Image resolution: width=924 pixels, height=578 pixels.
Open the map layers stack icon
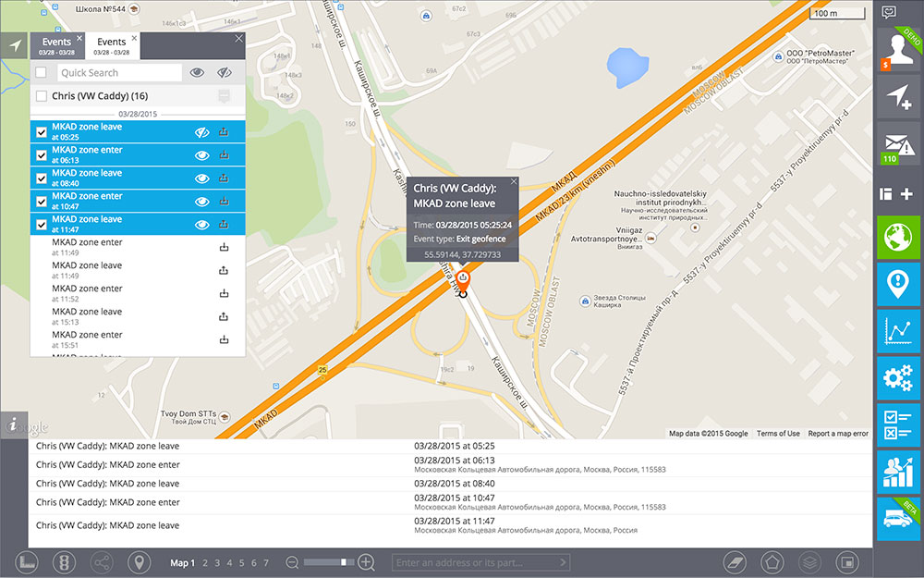coord(809,562)
